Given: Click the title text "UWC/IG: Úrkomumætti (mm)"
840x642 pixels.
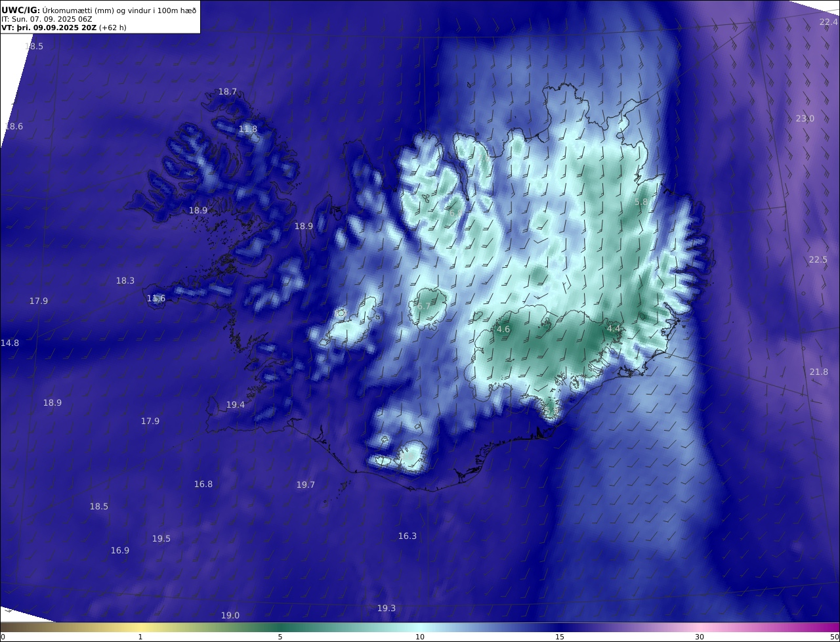Looking at the screenshot, I should [58, 11].
